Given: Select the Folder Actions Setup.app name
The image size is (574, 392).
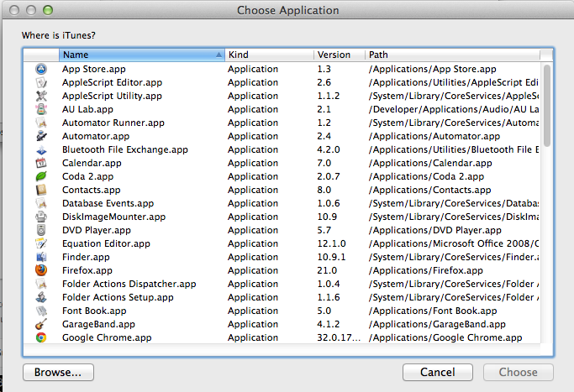Looking at the screenshot, I should (x=118, y=297).
